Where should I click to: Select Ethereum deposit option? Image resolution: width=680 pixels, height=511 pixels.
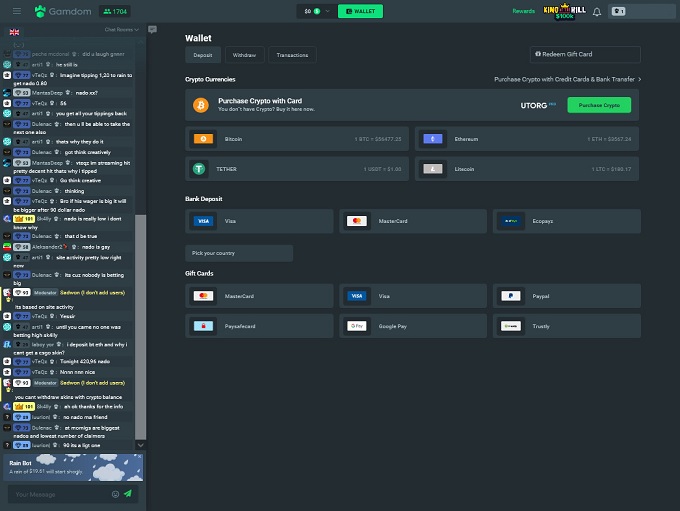(526, 139)
